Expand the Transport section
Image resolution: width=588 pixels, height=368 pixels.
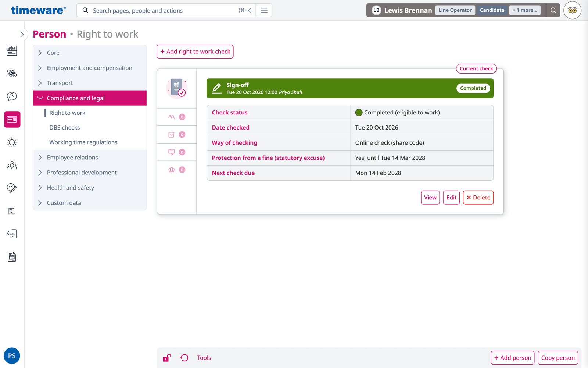tap(90, 83)
